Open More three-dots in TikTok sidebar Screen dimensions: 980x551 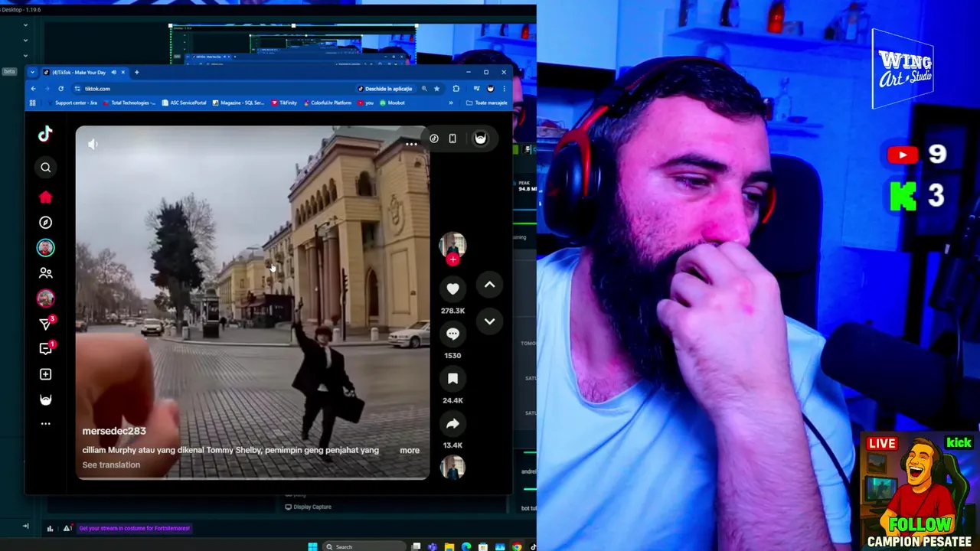click(x=45, y=423)
